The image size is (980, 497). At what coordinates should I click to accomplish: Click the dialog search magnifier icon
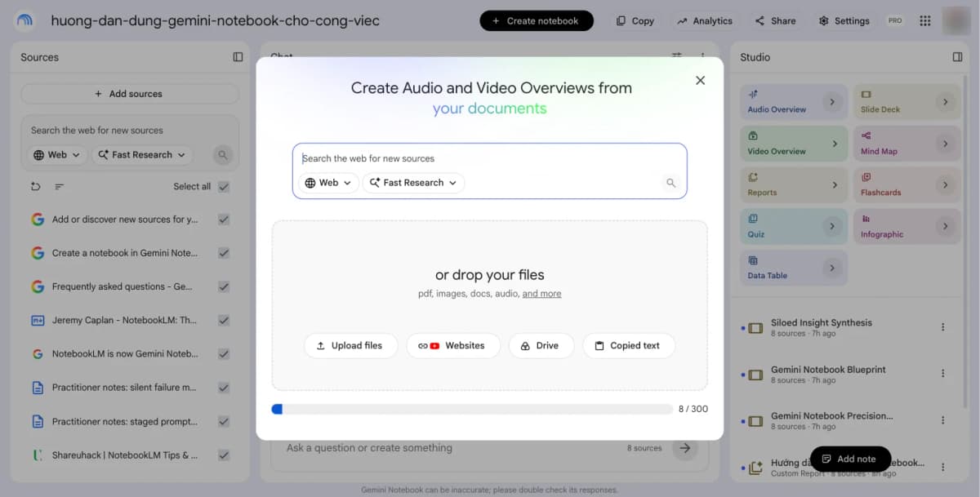coord(670,183)
